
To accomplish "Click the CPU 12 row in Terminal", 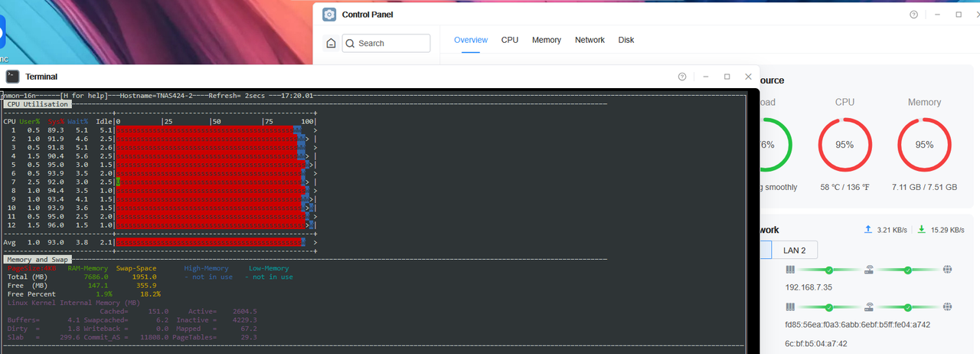I will pyautogui.click(x=159, y=225).
